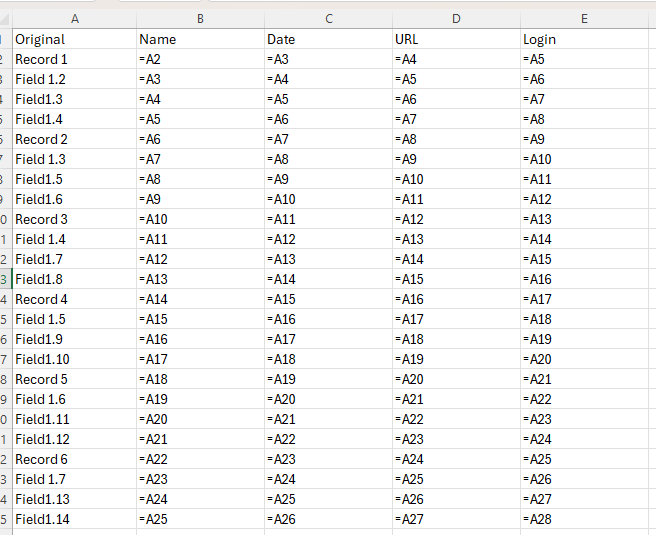656x535 pixels.
Task: Select the 'Original' header cell
Action: pyautogui.click(x=74, y=39)
